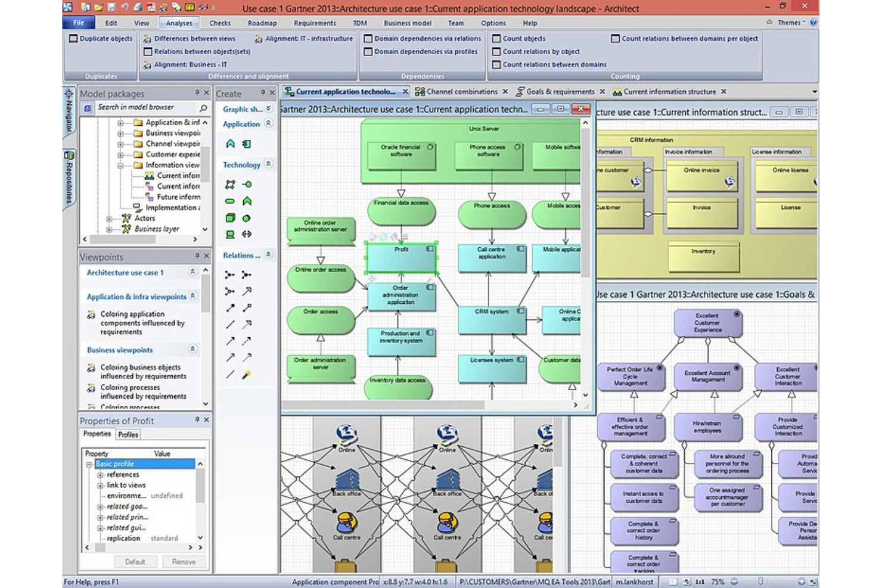
Task: Adjust the zoom slider in the status bar
Action: (761, 582)
